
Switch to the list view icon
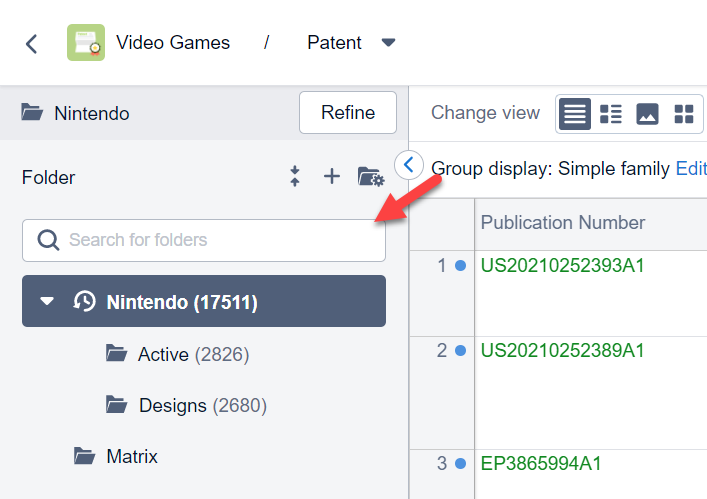(574, 114)
